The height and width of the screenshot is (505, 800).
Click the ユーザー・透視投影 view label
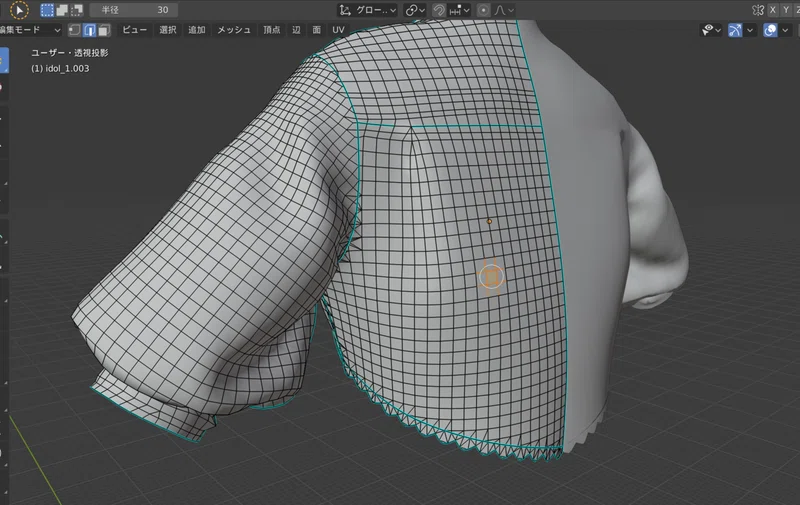[69, 53]
